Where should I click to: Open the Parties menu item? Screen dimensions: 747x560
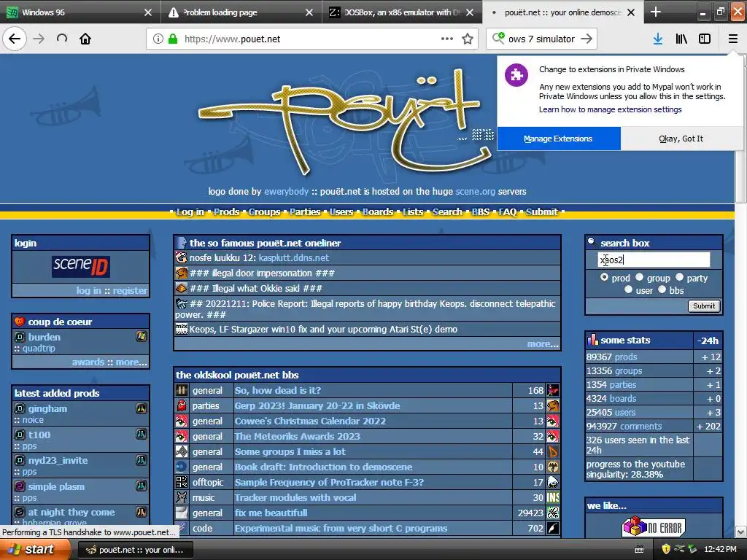[305, 212]
